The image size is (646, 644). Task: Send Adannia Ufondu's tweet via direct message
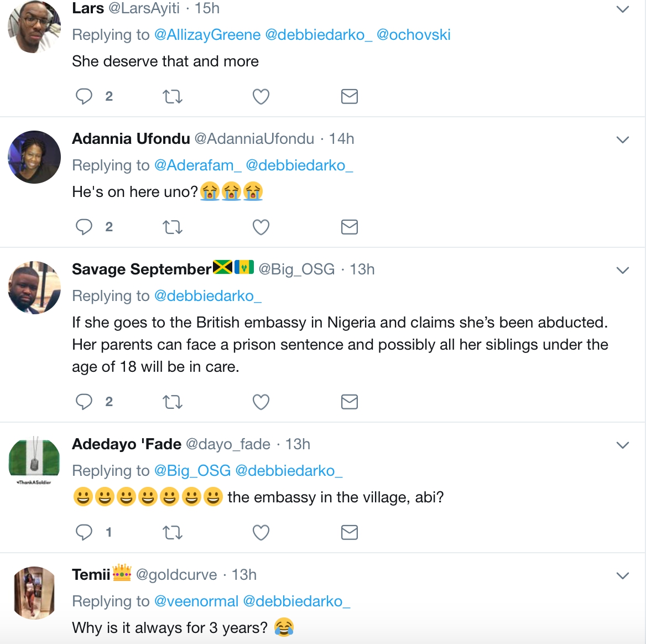tap(350, 227)
